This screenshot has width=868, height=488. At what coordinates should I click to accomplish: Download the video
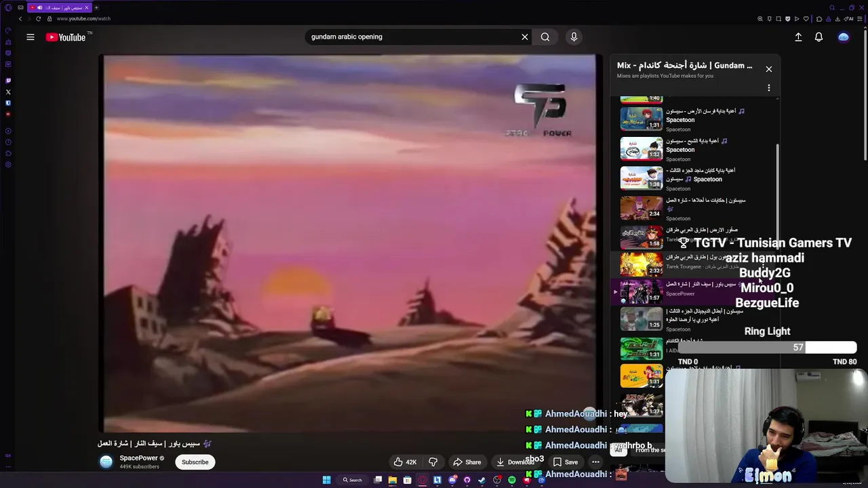(515, 462)
